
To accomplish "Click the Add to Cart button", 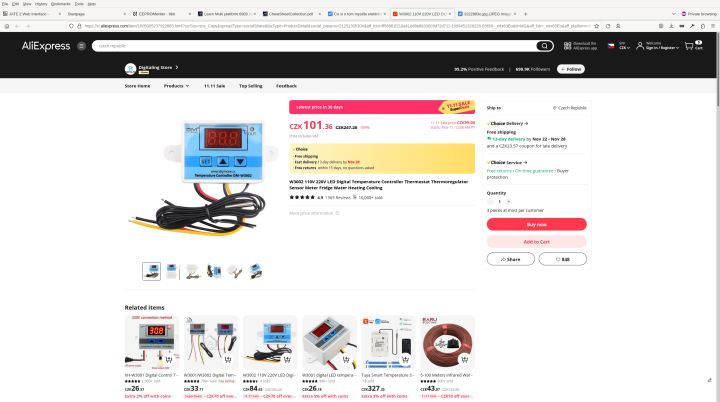I will tap(536, 242).
